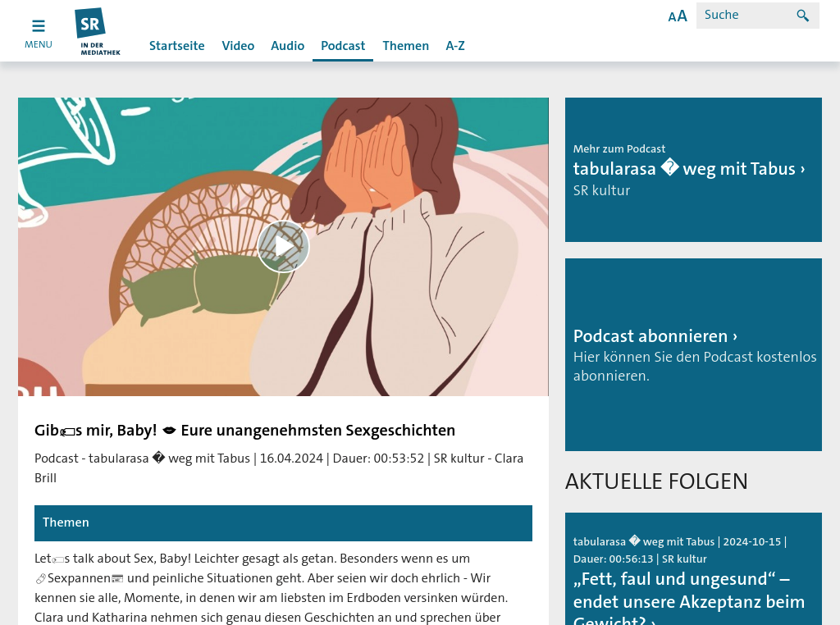Viewport: 840px width, 625px height.
Task: Play the podcast episode
Action: (283, 246)
